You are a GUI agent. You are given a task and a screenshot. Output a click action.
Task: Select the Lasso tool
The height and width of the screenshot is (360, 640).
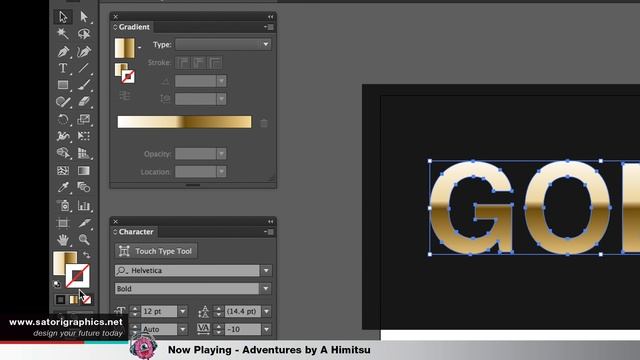pyautogui.click(x=84, y=34)
